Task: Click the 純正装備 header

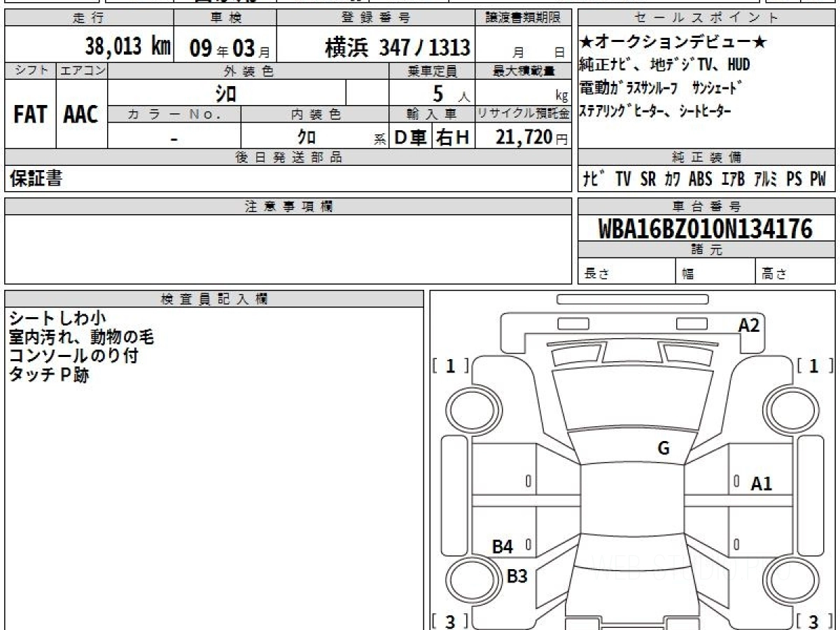Action: tap(706, 157)
